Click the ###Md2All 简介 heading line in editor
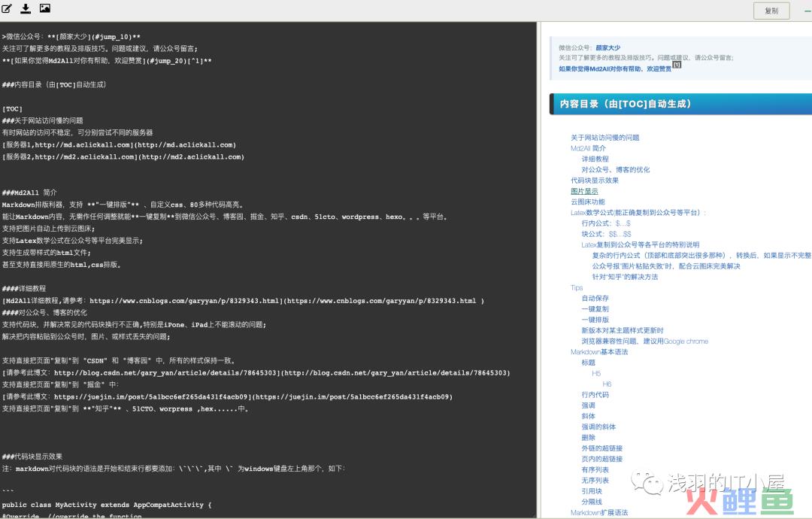This screenshot has width=812, height=519. pyautogui.click(x=29, y=193)
